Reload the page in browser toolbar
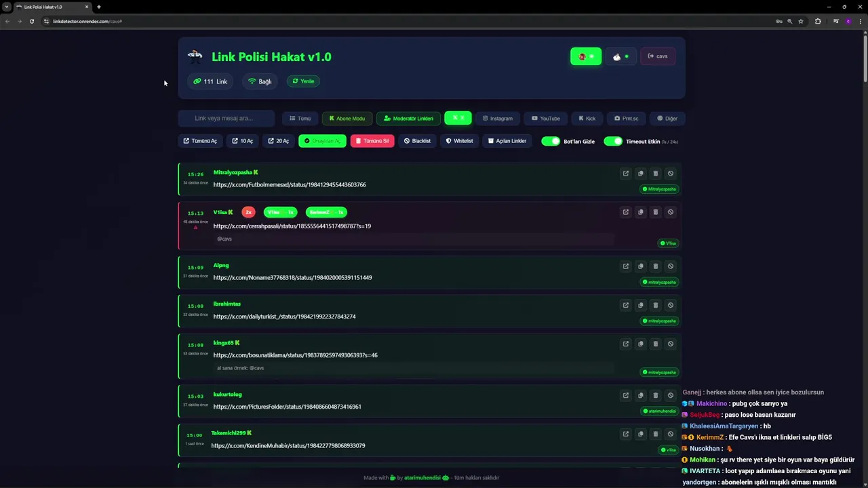The width and height of the screenshot is (868, 488). click(x=31, y=21)
